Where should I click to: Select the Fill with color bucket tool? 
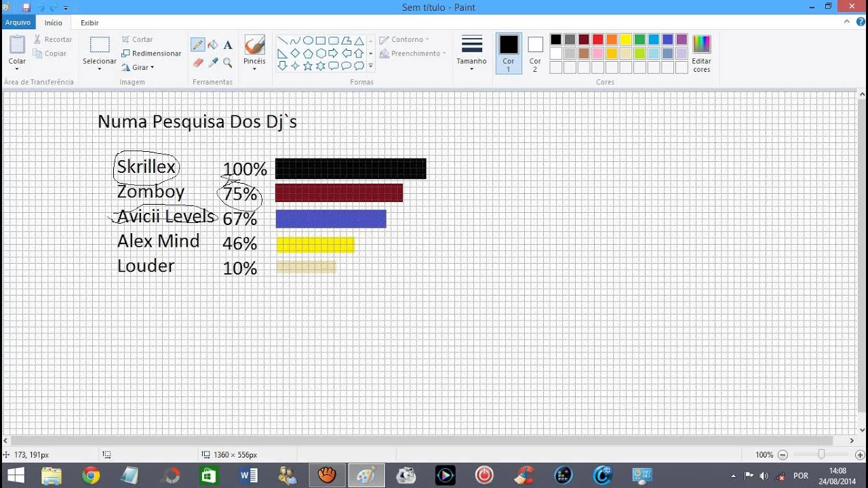click(213, 45)
